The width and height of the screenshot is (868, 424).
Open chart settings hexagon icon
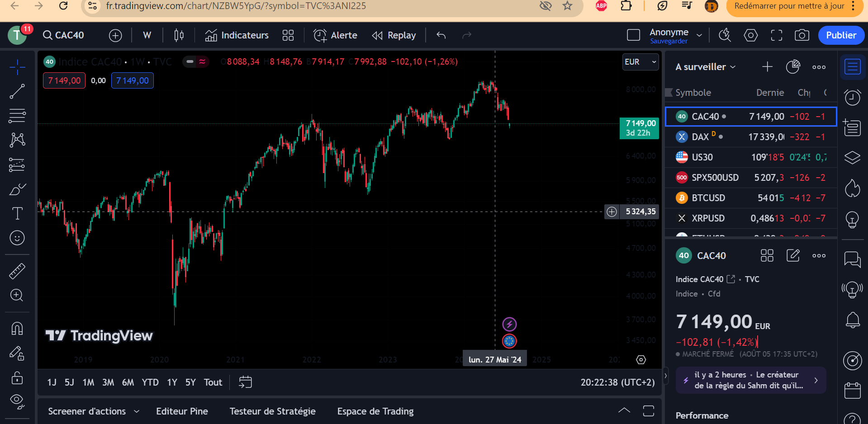(x=751, y=35)
